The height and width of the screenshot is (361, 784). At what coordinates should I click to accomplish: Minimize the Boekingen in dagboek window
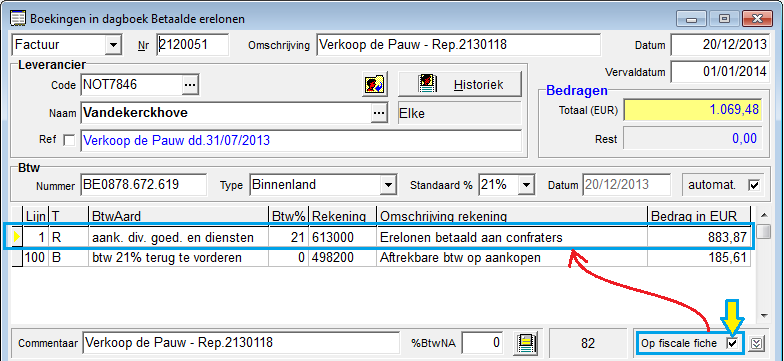point(692,19)
